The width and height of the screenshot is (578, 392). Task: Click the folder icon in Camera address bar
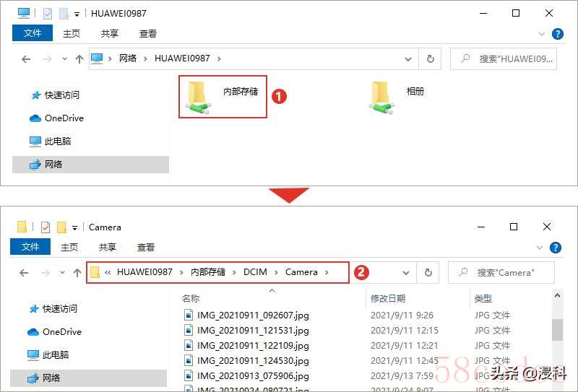coord(95,272)
